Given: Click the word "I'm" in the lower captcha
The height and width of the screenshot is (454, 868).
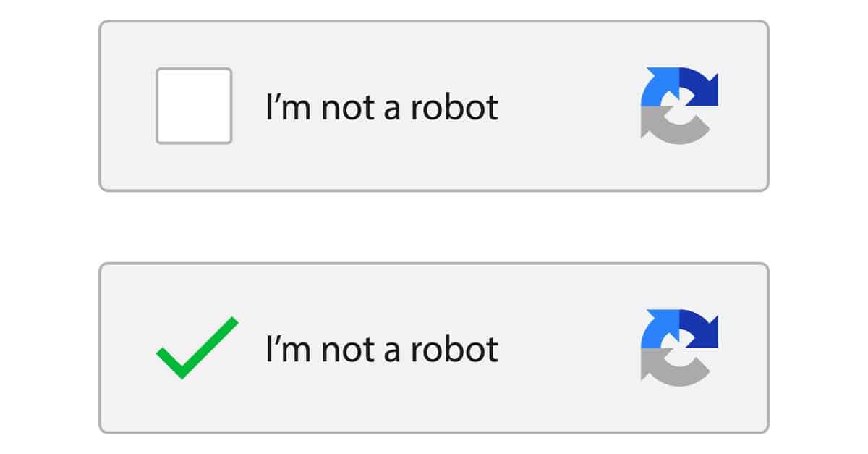Looking at the screenshot, I should click(x=289, y=349).
